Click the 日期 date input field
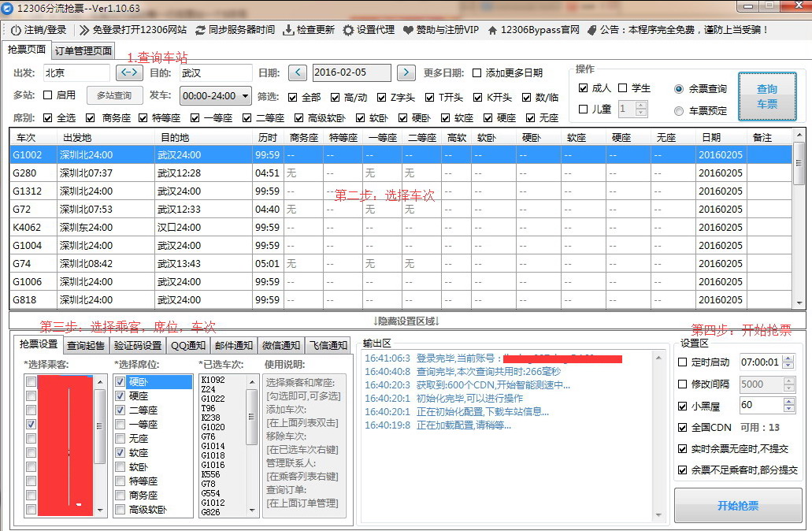 pyautogui.click(x=351, y=73)
